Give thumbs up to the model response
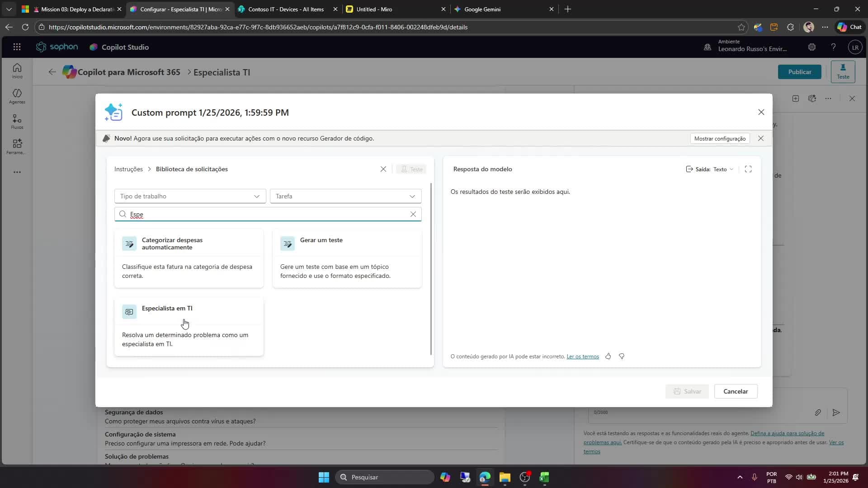The image size is (868, 488). pyautogui.click(x=608, y=356)
